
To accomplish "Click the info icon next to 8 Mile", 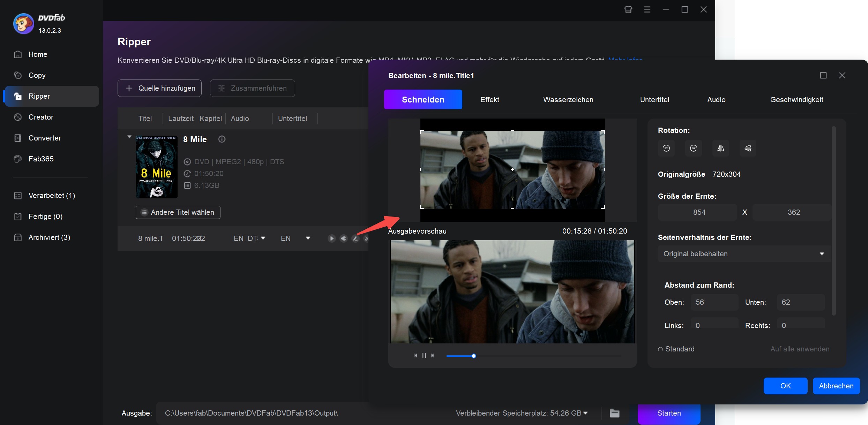I will tap(222, 139).
